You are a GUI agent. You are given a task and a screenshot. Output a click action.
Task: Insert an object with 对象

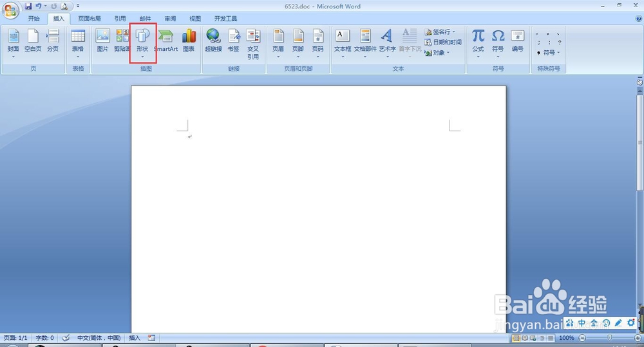pos(437,53)
